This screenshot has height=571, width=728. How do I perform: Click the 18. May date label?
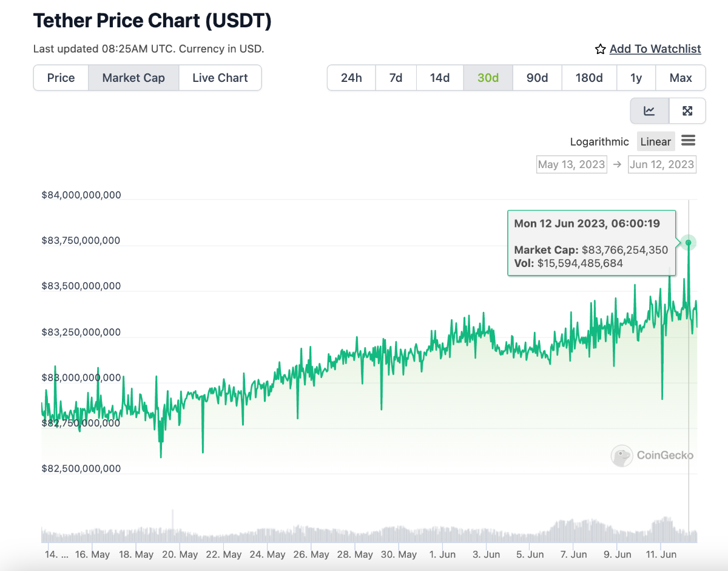(136, 555)
